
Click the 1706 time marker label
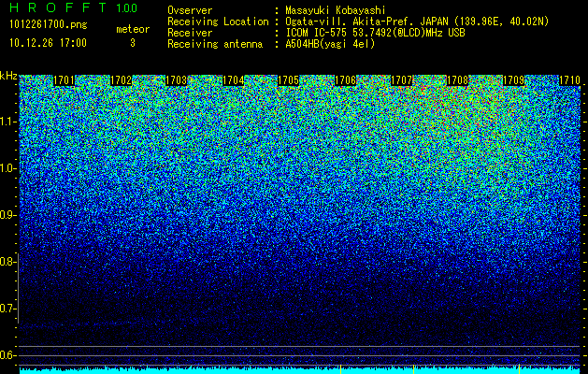345,80
